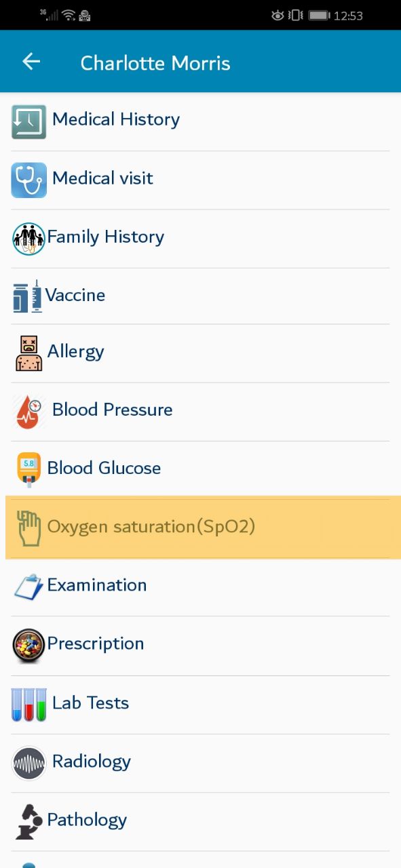Tap the Lab Tests test tubes icon
The image size is (401, 868).
point(28,704)
